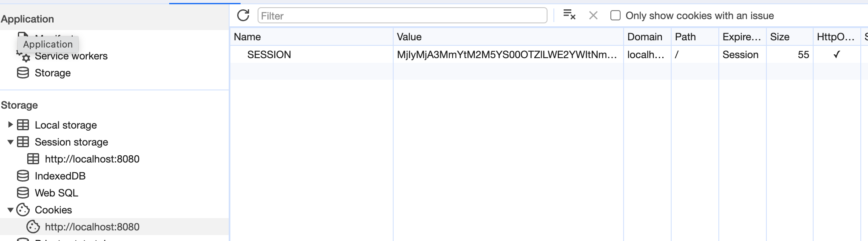This screenshot has width=868, height=241.
Task: Select localhost:8080 under Cookies
Action: pyautogui.click(x=92, y=227)
